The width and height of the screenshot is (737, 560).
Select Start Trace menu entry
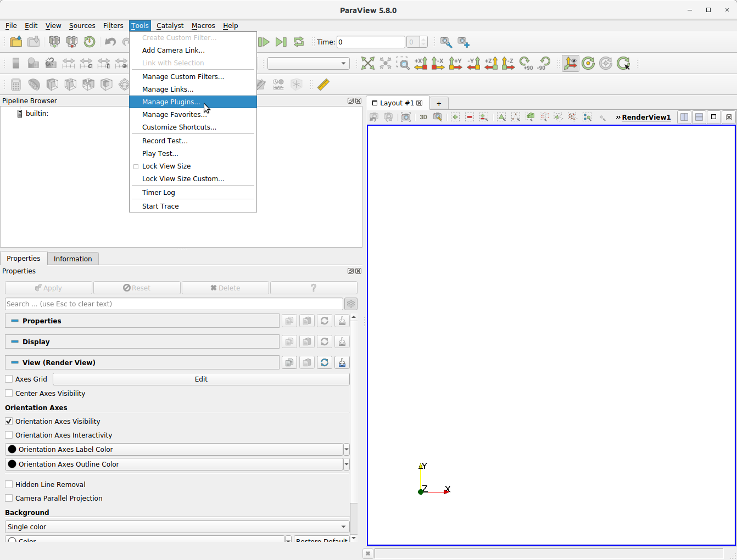(x=193, y=206)
